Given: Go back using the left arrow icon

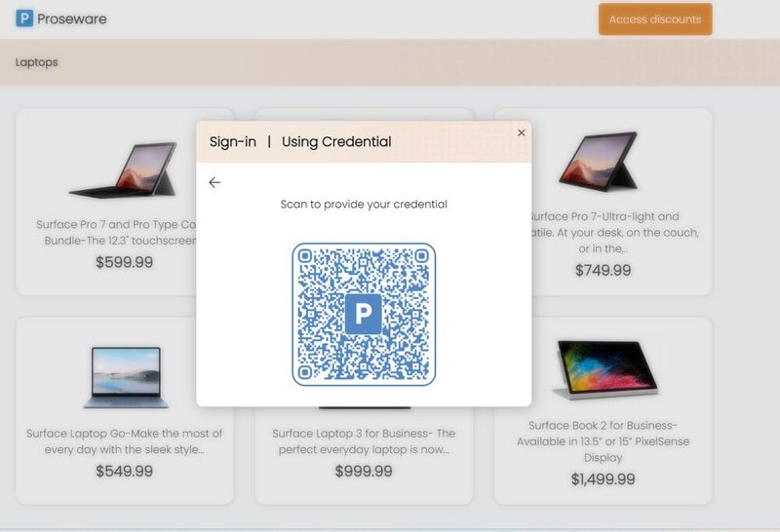Looking at the screenshot, I should click(x=214, y=182).
